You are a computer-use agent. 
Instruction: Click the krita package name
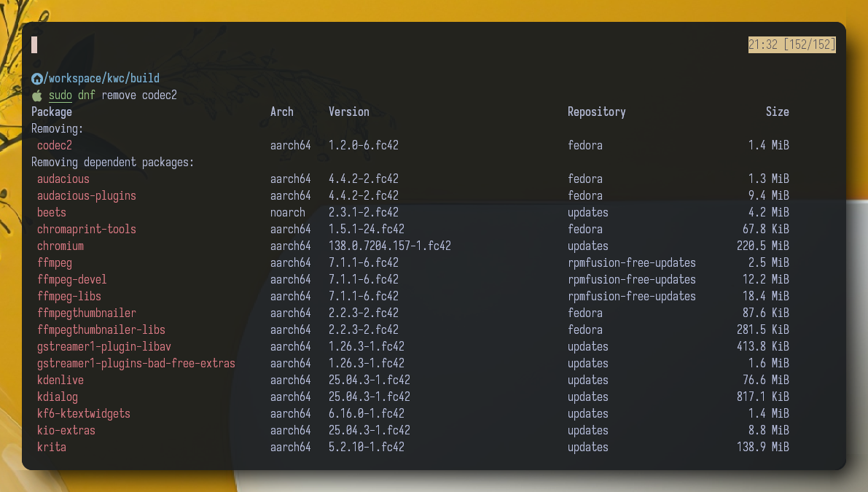click(x=52, y=447)
